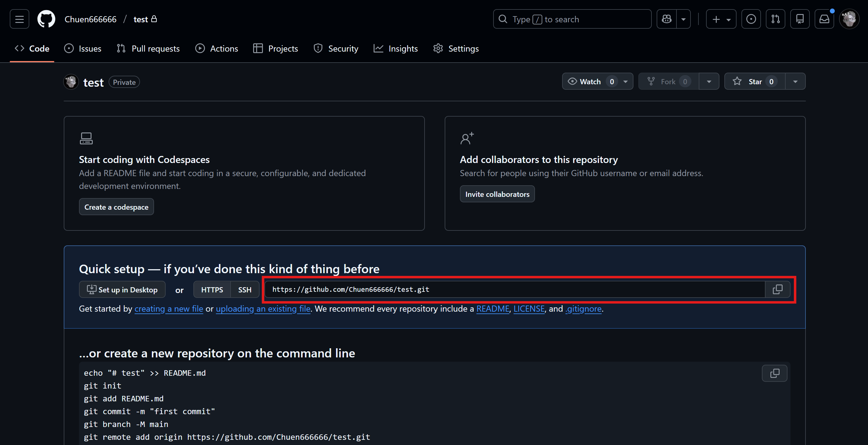Expand the Watch notifications dropdown
The image size is (868, 445).
coord(626,81)
